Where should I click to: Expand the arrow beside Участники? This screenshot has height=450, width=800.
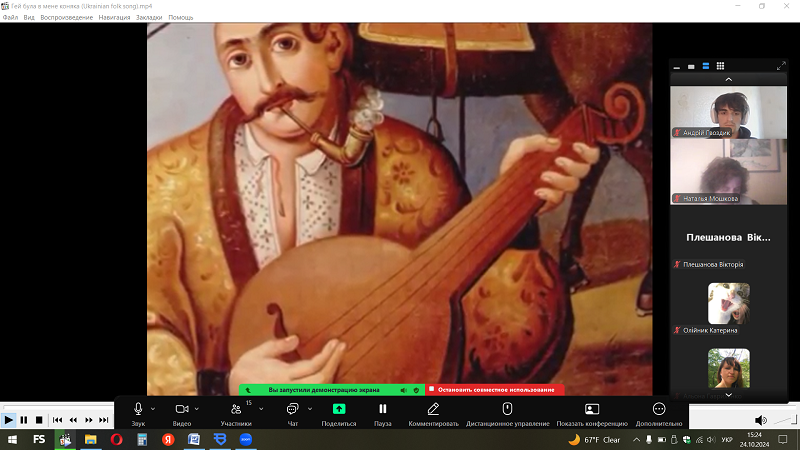(261, 409)
